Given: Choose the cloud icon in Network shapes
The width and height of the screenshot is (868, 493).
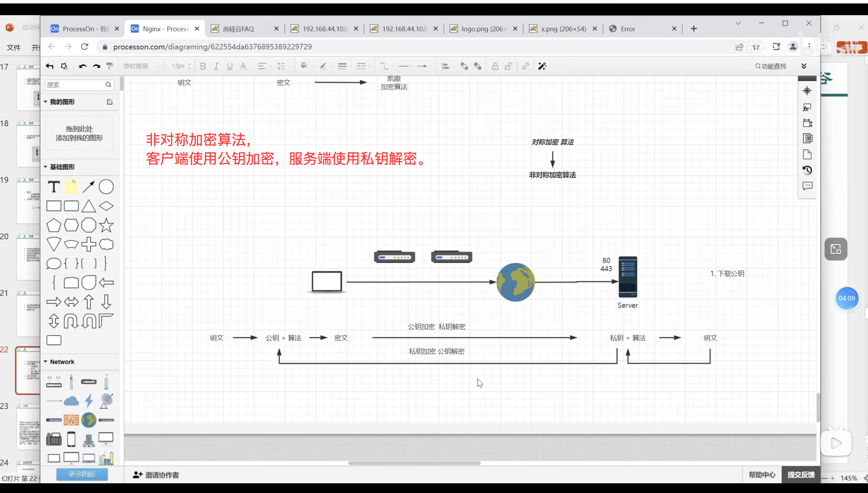Looking at the screenshot, I should (x=71, y=401).
